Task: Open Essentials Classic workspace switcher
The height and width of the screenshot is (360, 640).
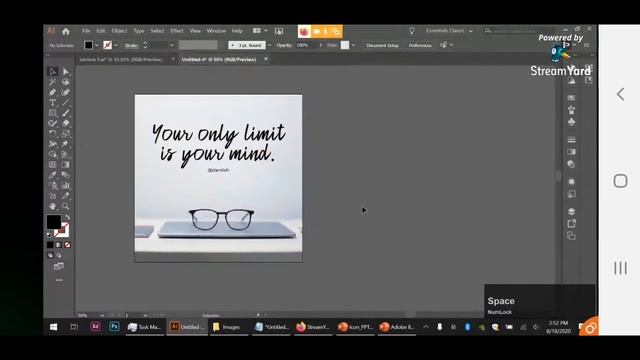Action: 449,31
